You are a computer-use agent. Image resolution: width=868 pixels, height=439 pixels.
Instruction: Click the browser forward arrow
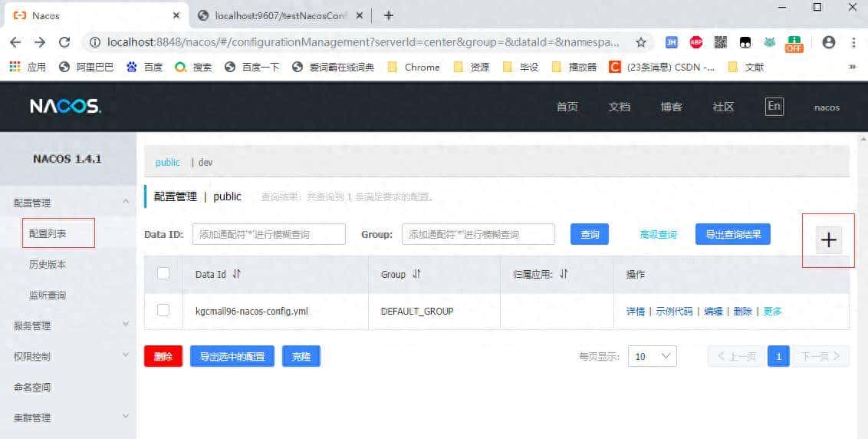point(40,42)
